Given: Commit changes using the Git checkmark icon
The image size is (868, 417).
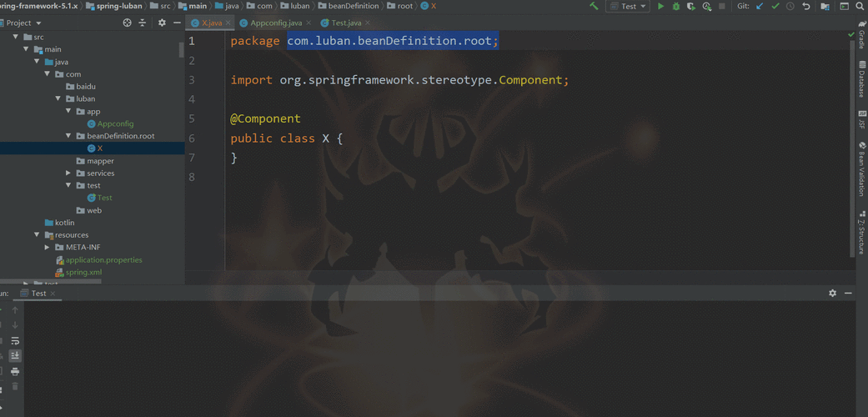Looking at the screenshot, I should click(775, 7).
